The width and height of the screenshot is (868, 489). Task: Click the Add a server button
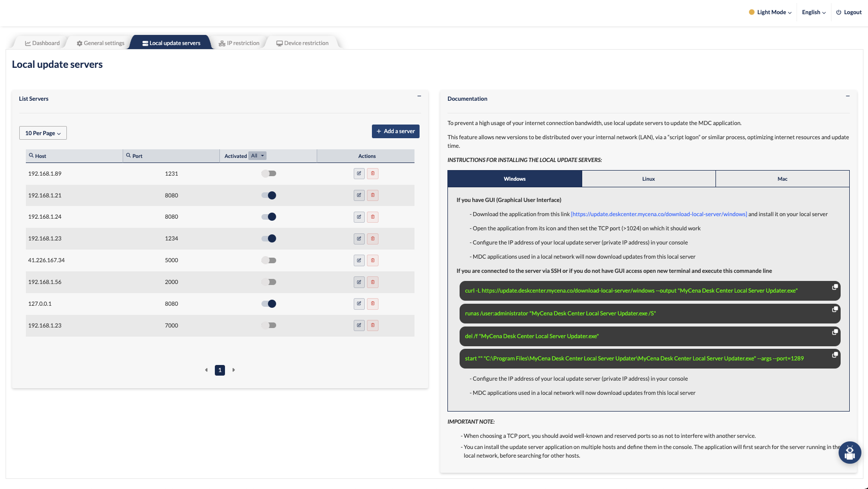396,131
